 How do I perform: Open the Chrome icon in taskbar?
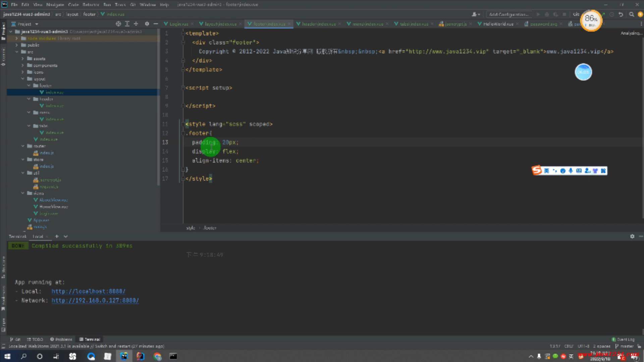click(157, 356)
